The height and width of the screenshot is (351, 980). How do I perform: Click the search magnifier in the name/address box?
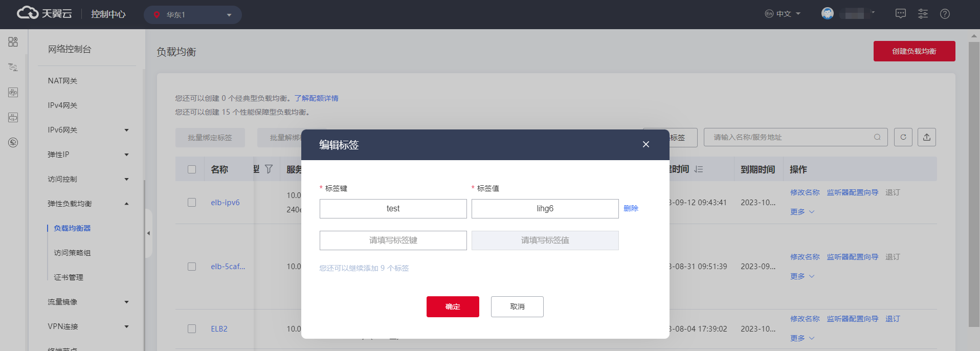(x=877, y=137)
